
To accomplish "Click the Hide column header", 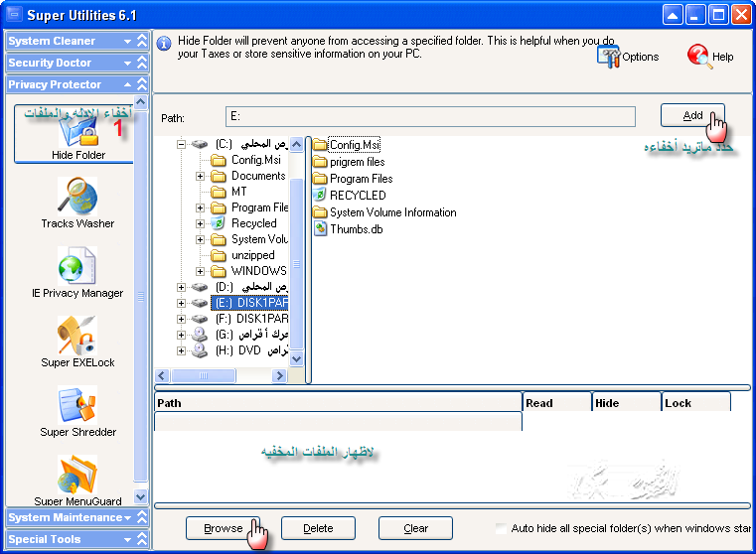I will click(626, 403).
